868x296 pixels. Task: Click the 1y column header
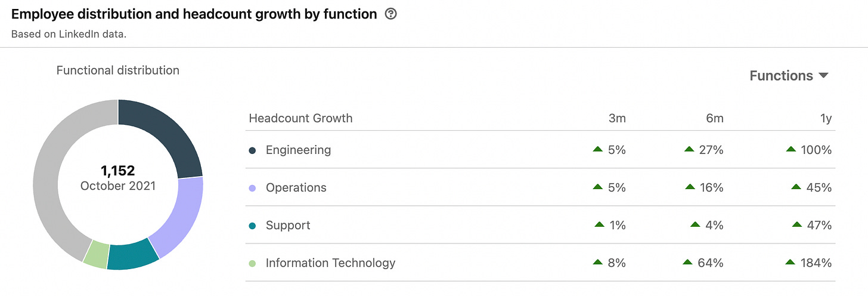(x=826, y=118)
